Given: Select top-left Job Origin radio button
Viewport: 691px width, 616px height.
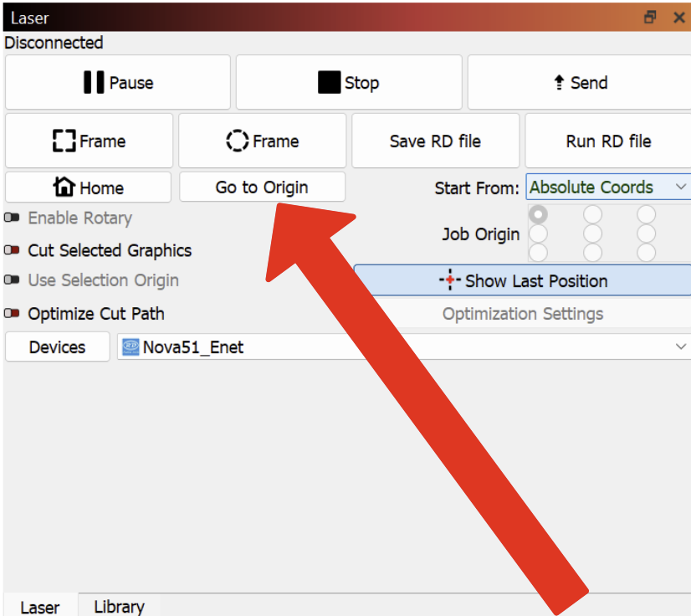Looking at the screenshot, I should pyautogui.click(x=538, y=215).
